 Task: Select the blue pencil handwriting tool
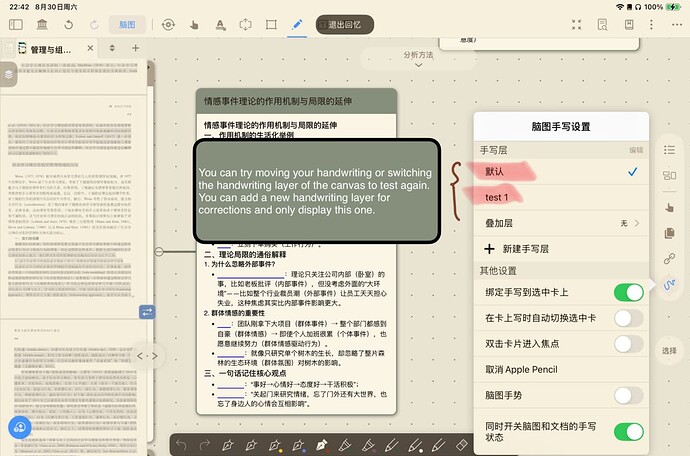pyautogui.click(x=296, y=24)
